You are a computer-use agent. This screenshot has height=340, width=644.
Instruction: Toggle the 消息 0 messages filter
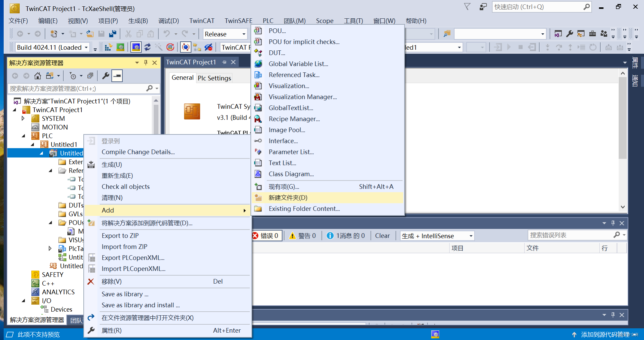tap(346, 236)
